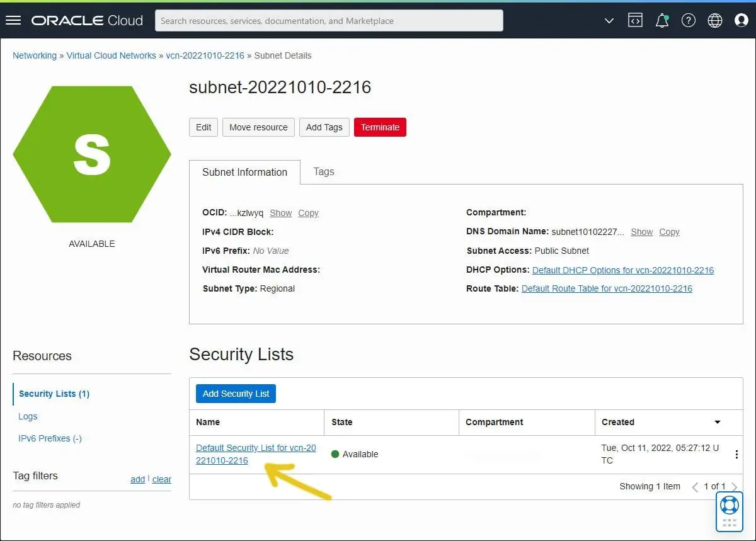756x541 pixels.
Task: Open the user profile menu
Action: tap(742, 21)
